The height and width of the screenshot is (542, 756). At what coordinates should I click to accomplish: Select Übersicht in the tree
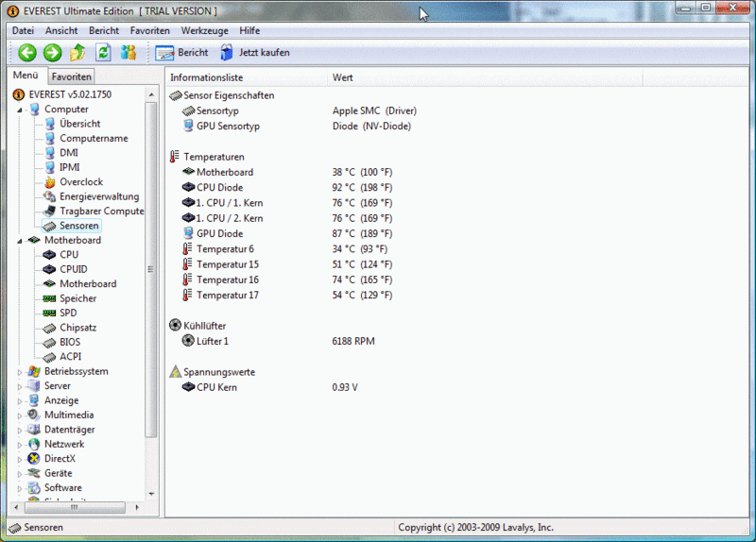click(x=80, y=124)
